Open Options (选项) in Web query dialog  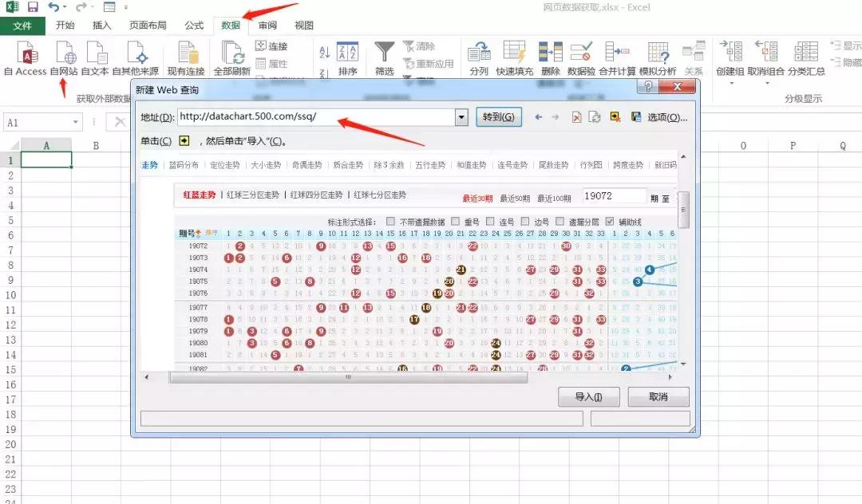(666, 117)
